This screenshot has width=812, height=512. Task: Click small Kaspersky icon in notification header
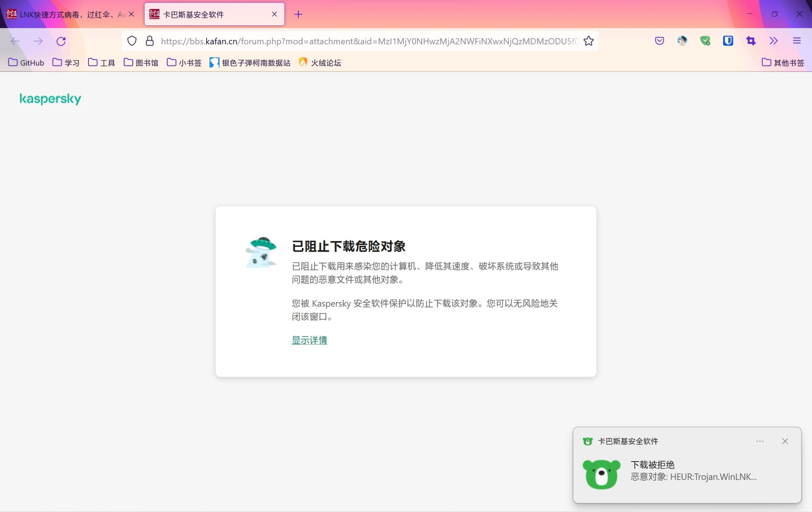click(587, 441)
